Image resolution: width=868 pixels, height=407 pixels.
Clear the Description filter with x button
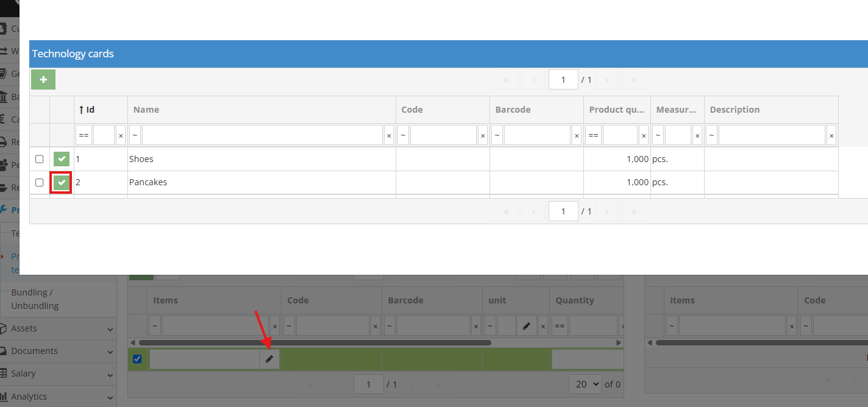[831, 135]
